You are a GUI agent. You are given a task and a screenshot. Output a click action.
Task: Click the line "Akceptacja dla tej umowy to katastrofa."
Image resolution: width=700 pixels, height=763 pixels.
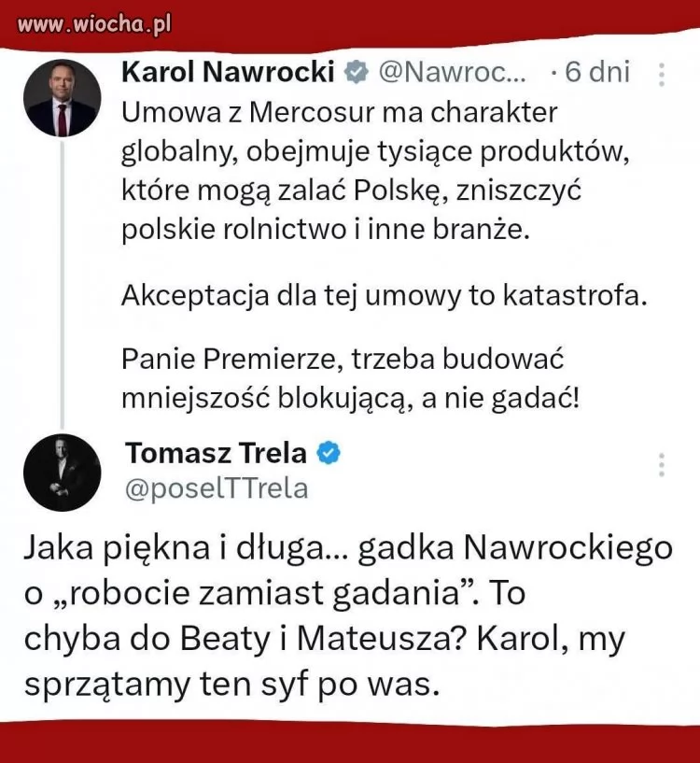384,296
